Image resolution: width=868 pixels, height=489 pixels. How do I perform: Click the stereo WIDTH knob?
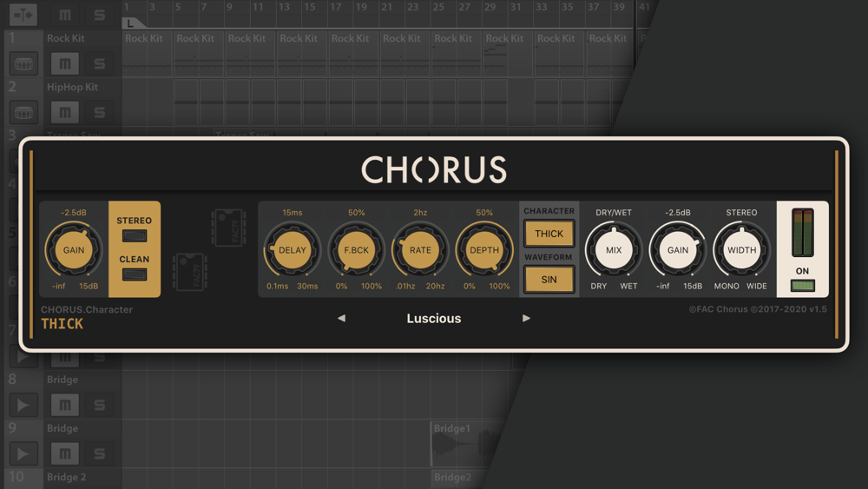[742, 250]
